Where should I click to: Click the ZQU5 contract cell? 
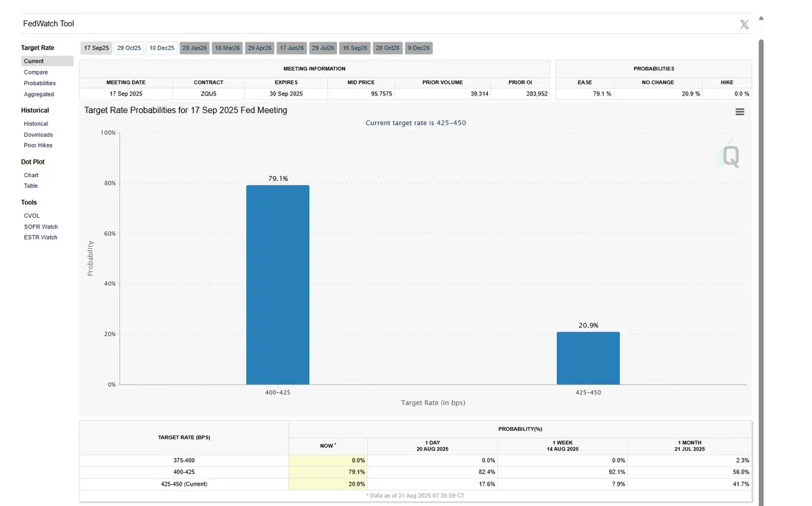208,93
